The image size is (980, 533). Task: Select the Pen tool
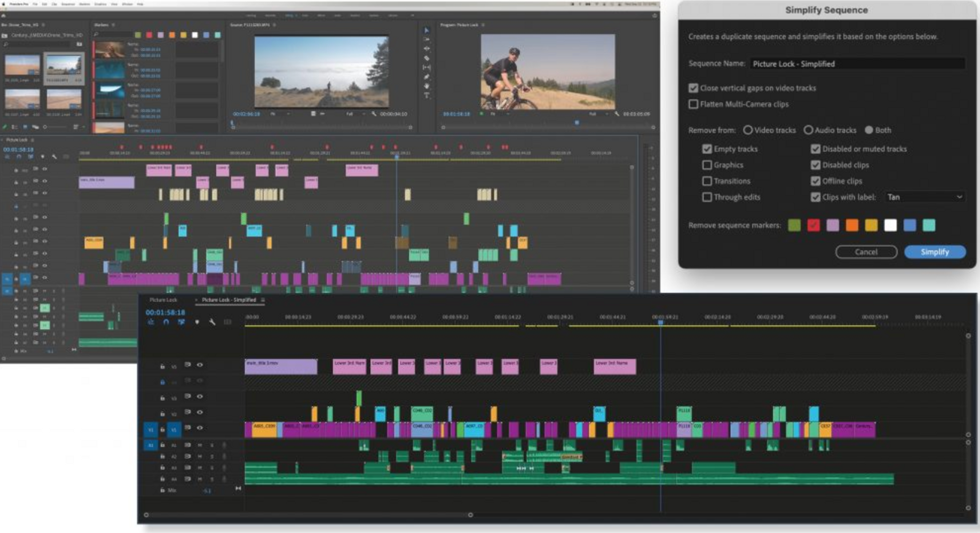coord(426,77)
